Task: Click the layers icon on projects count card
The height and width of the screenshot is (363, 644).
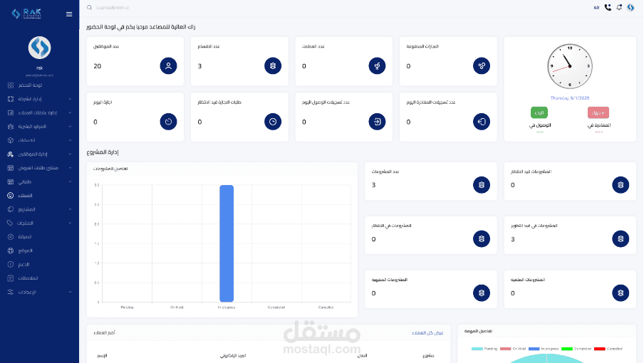Action: click(x=482, y=184)
